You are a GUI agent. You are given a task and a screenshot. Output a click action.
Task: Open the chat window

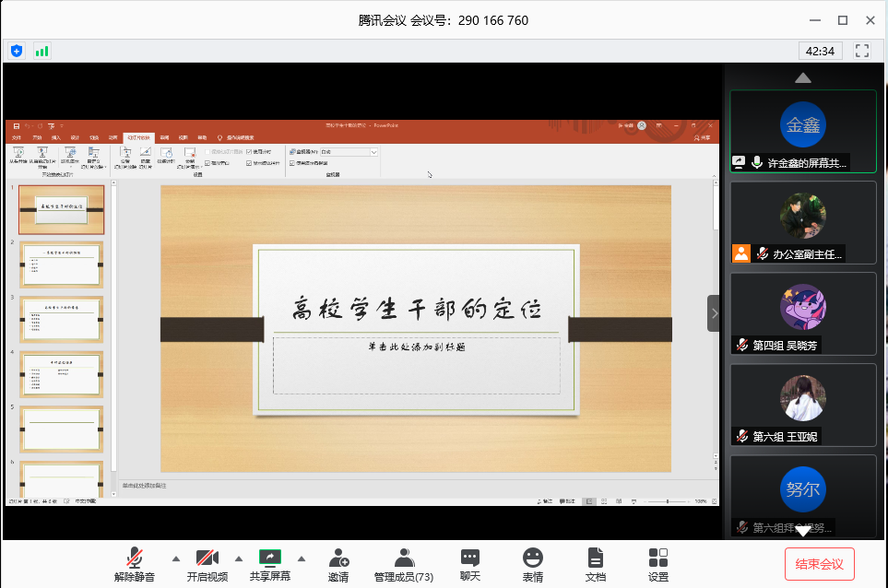coord(470,558)
